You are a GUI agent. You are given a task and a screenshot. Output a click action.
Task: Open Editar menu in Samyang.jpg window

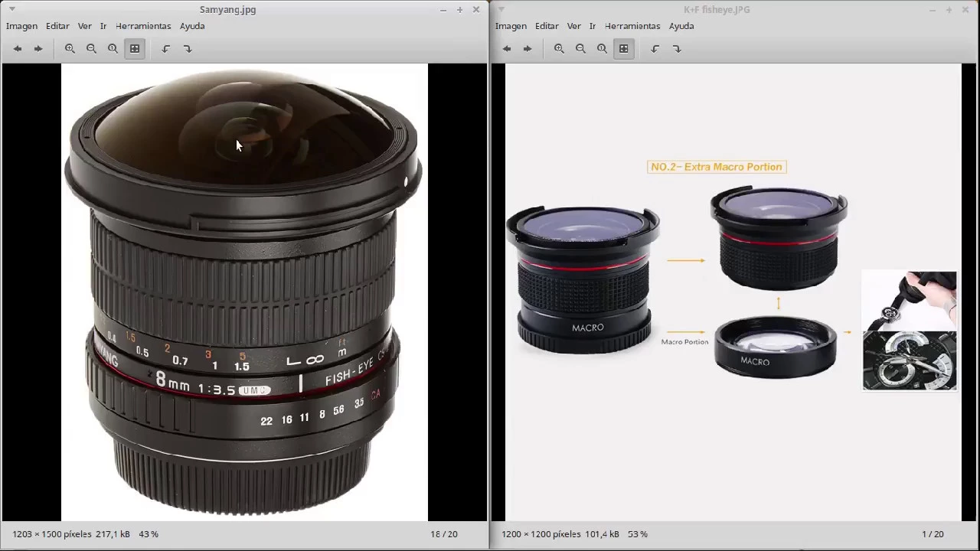tap(57, 26)
